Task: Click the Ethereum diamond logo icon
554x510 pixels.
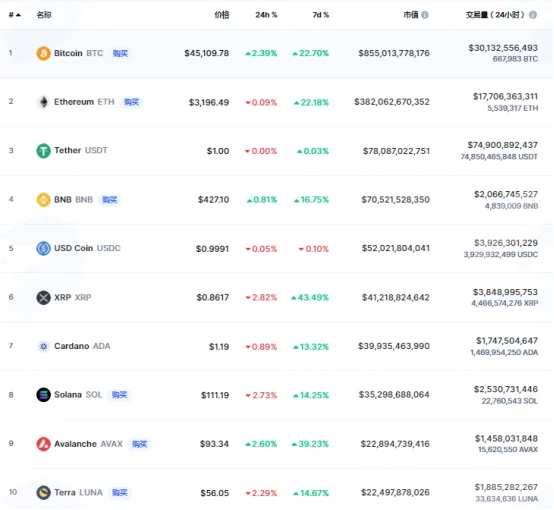Action: click(x=43, y=102)
